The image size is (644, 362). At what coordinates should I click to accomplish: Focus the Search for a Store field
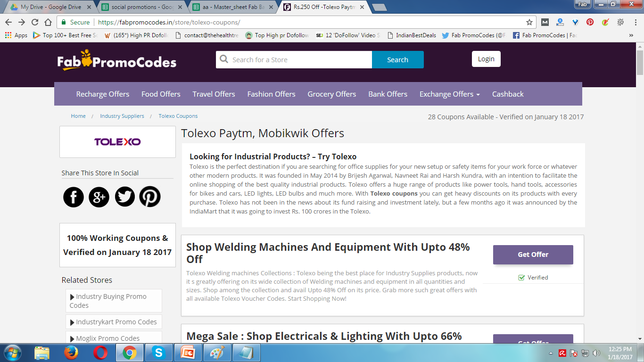294,60
